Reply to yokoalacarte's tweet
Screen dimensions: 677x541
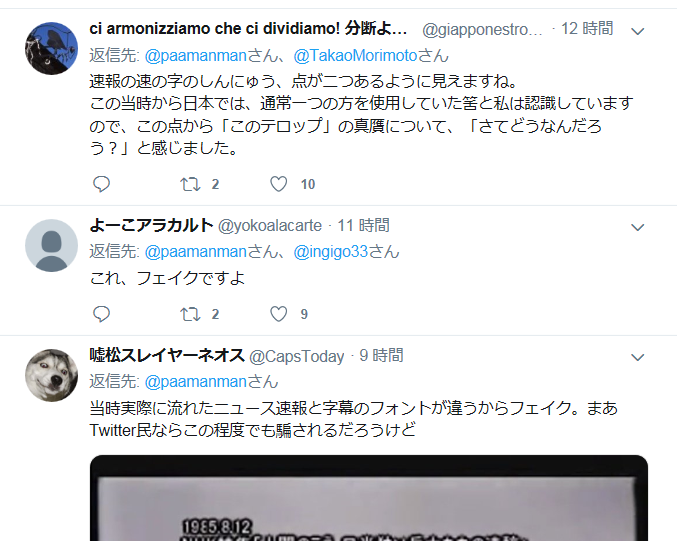pyautogui.click(x=102, y=314)
